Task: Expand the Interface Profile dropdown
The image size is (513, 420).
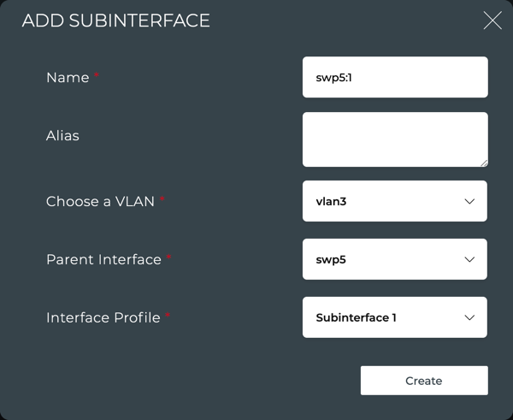Action: (394, 317)
